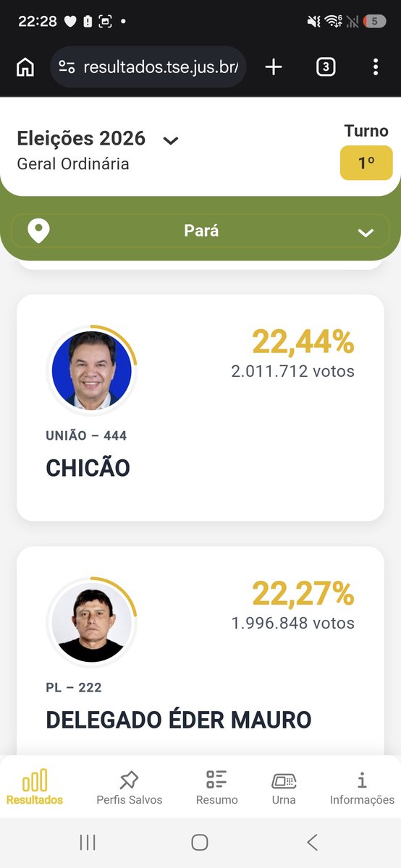Viewport: 401px width, 868px height.
Task: Open the Urna ballot box icon
Action: point(284,780)
